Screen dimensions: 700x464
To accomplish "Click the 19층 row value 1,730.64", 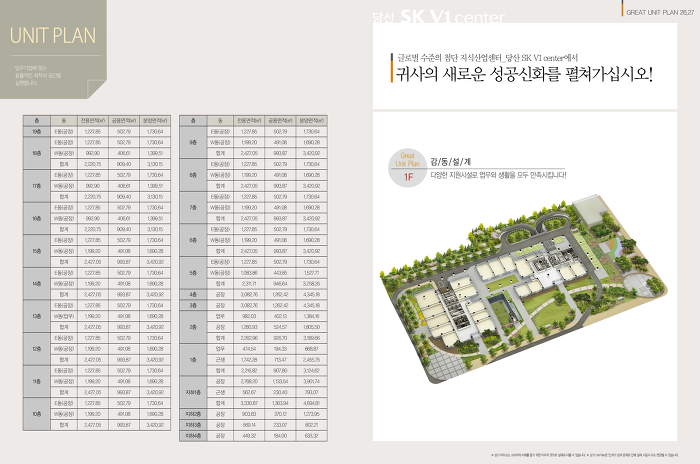I will (x=155, y=132).
